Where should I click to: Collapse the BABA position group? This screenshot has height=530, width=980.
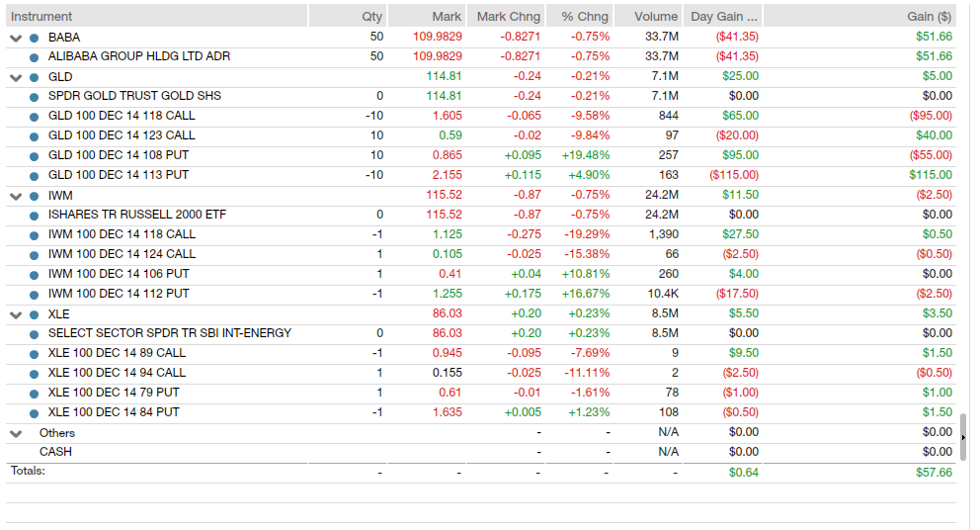(16, 38)
